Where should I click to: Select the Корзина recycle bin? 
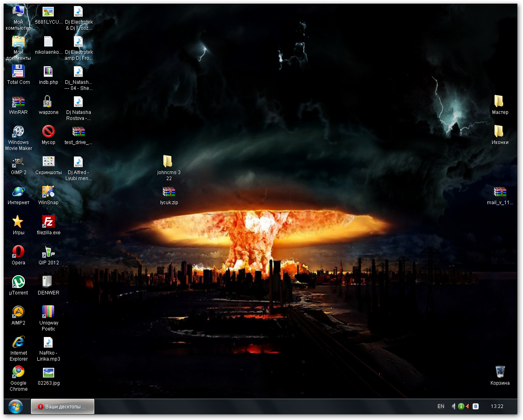pos(500,372)
